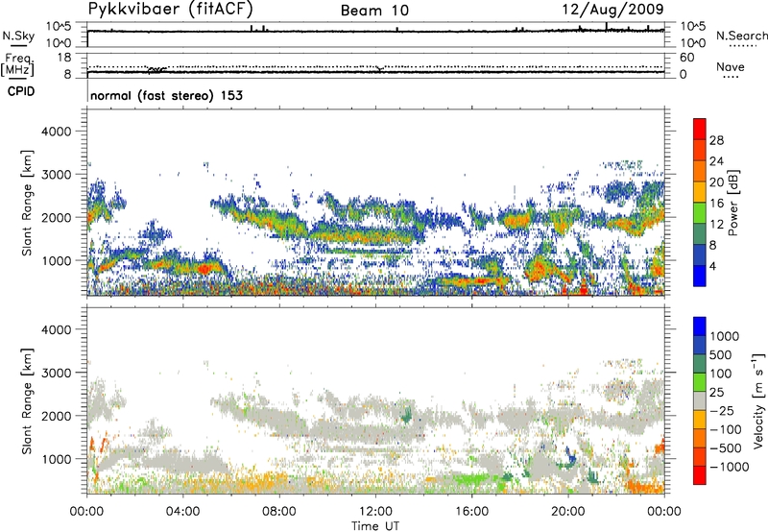Pick the bright blue top Velocity colorbar segment
The width and height of the screenshot is (768, 532).
coord(700,326)
